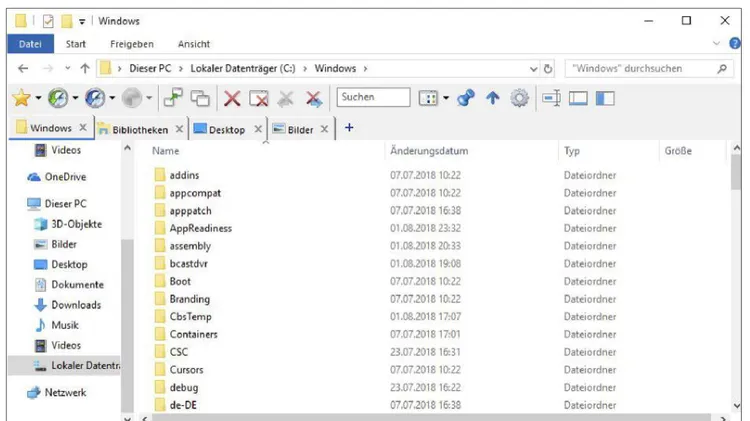
Task: Open the Ansicht ribbon tab
Action: tap(194, 44)
